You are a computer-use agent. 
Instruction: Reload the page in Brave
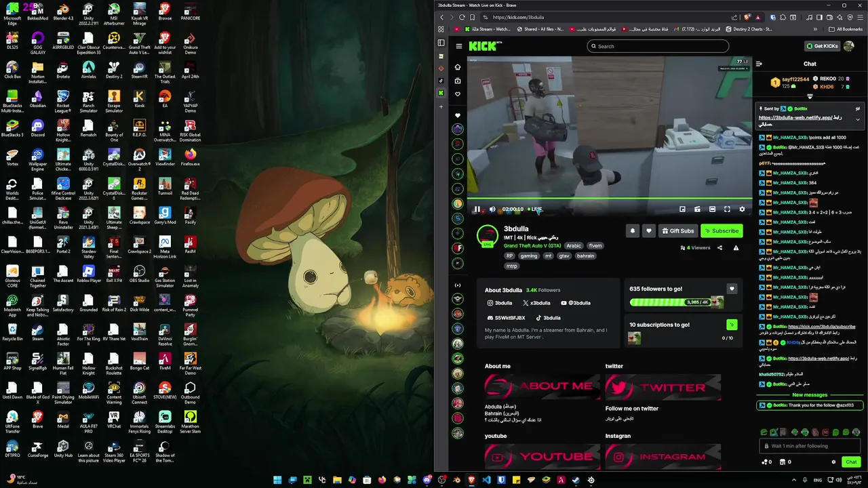[462, 17]
